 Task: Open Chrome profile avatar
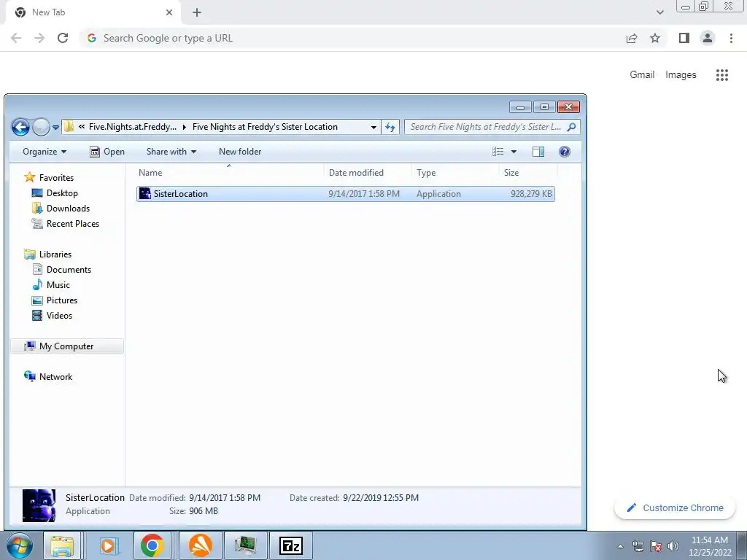[x=708, y=38]
